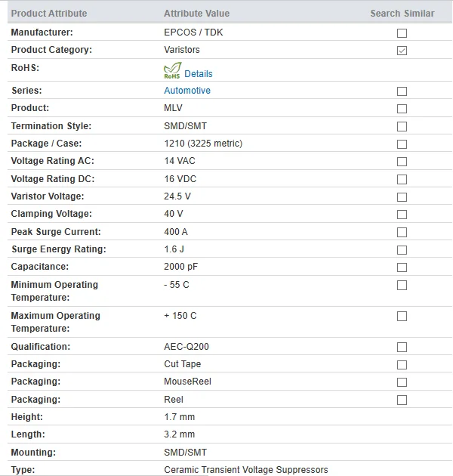Screen dimensions: 453x476
Task: Tick the Series Automotive checkbox
Action: (402, 91)
